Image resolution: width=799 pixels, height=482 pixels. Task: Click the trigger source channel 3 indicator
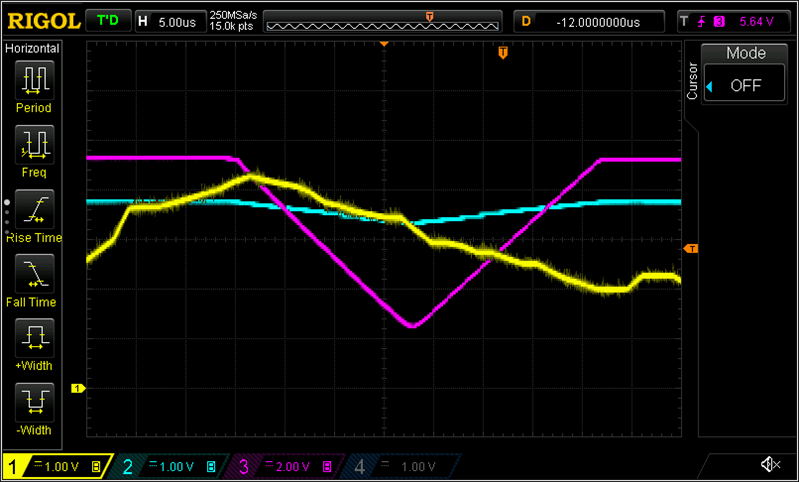tap(719, 22)
